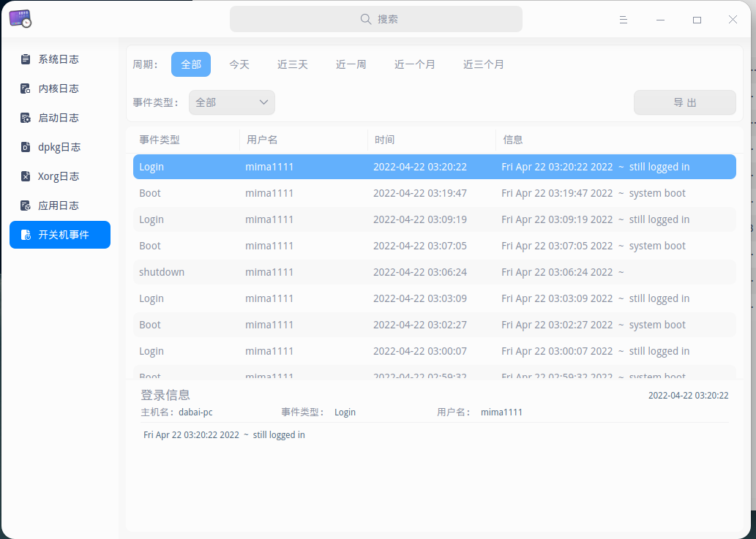The height and width of the screenshot is (539, 756).
Task: Click inside the 搜索 search field
Action: [375, 19]
